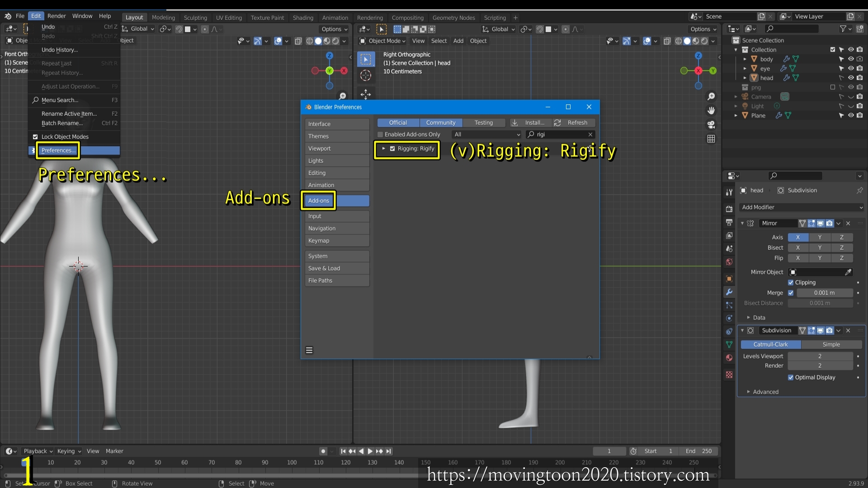Open the Object Data properties tab
Viewport: 868px width, 488px height.
coord(729,344)
